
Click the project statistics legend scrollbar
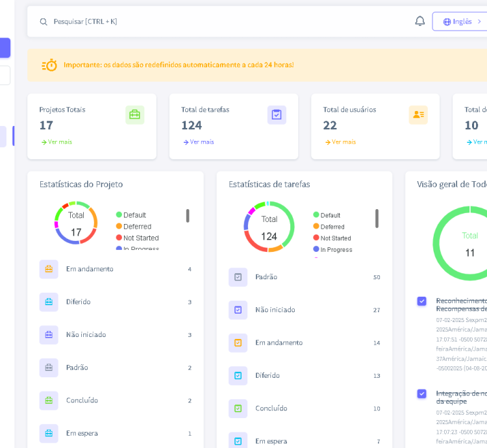(188, 216)
